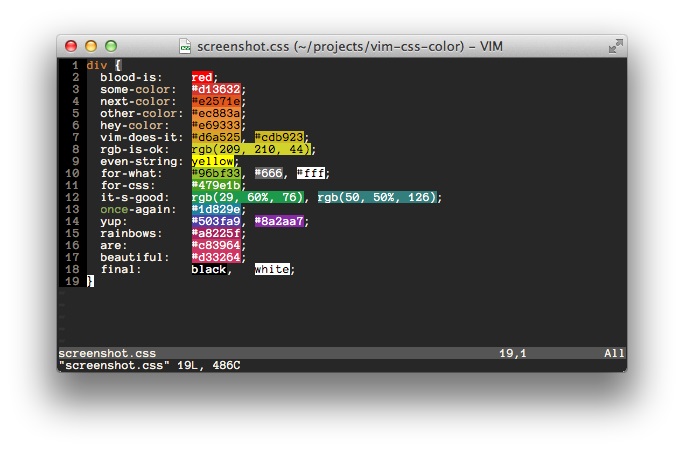Zoom the window with the green button
Viewport: 684px width, 451px height.
click(x=111, y=46)
